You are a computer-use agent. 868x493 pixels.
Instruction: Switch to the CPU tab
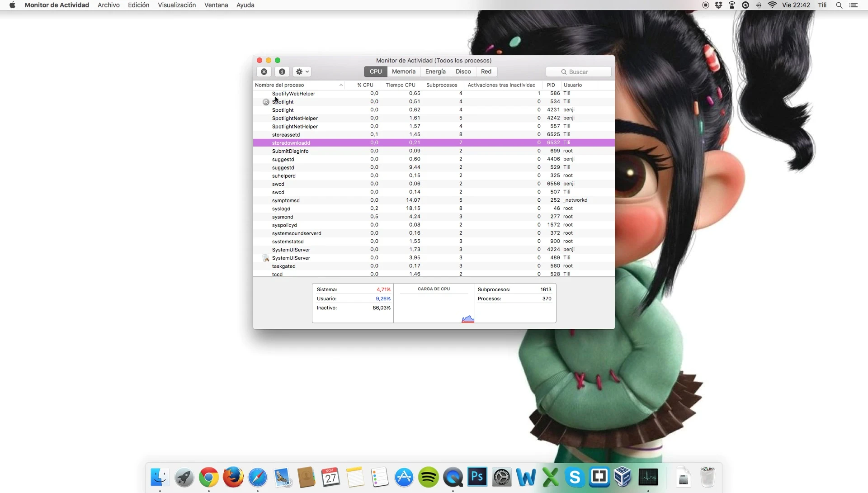pos(376,71)
